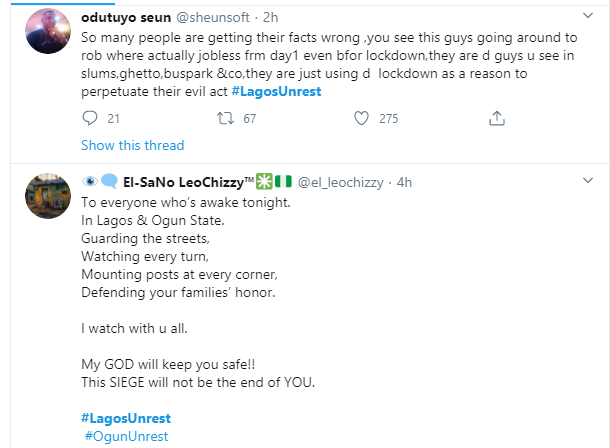610x448 pixels.
Task: Retweet odutuyo seun's tweet using the retweet icon
Action: coord(224,119)
